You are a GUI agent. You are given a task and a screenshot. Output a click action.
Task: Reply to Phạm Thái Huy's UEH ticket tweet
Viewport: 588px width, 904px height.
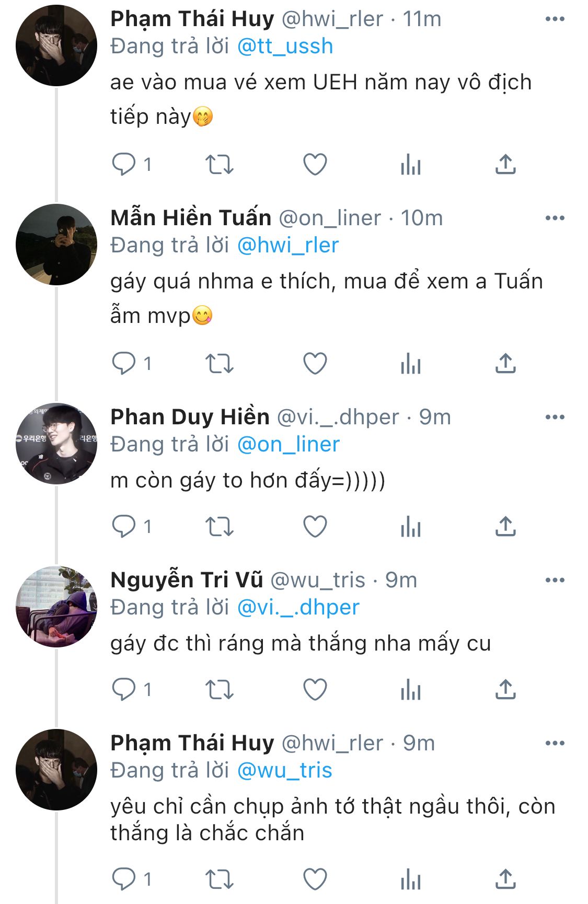[x=124, y=165]
